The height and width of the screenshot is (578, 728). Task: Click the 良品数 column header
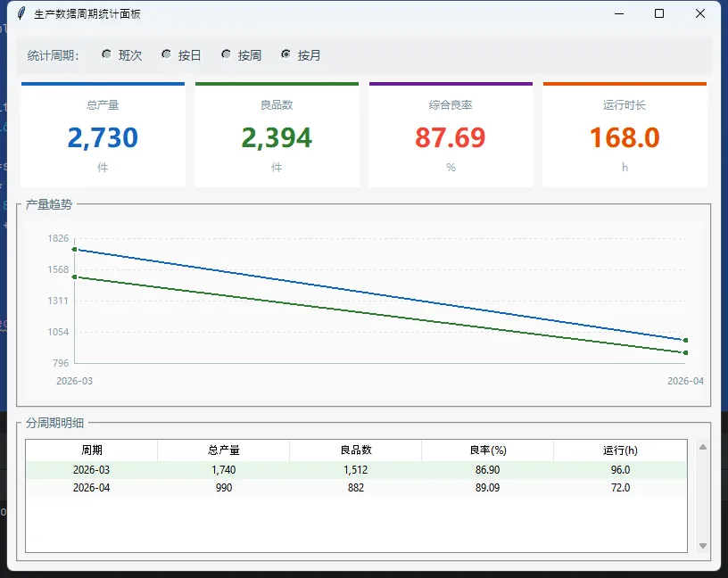coord(356,450)
